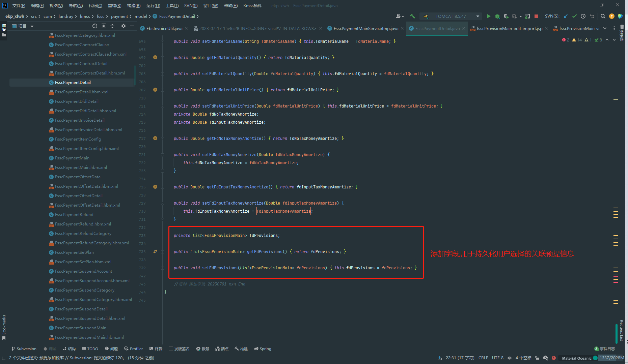628x364 pixels.
Task: Toggle the eye inspection icon in status bar
Action: (x=510, y=358)
